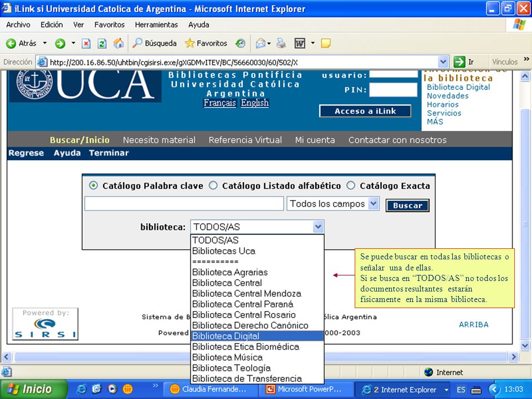Open the Ver menu

coord(78,25)
